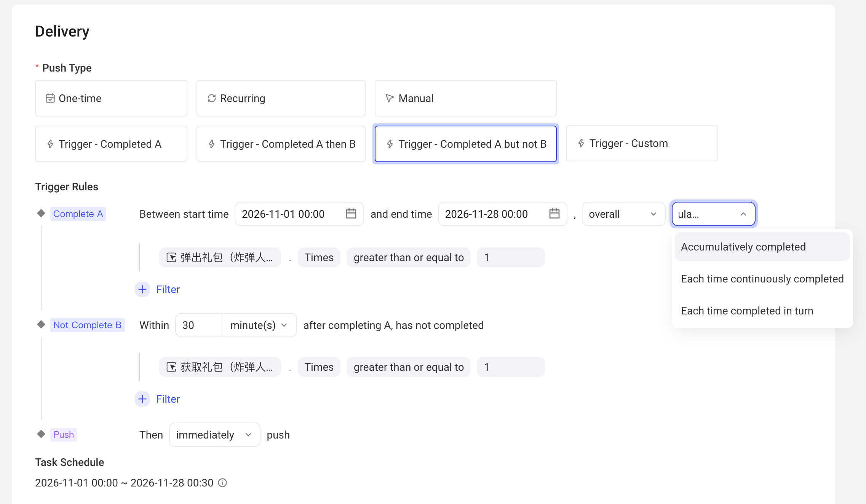Click the end time field 2026-11-28 00:00
The height and width of the screenshot is (504, 866).
pyautogui.click(x=502, y=214)
